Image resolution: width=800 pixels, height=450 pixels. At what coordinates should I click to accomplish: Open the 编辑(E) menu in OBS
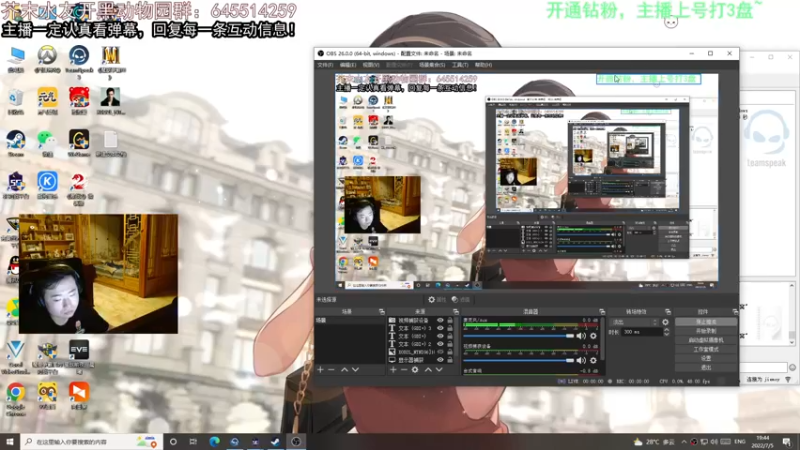pos(348,65)
